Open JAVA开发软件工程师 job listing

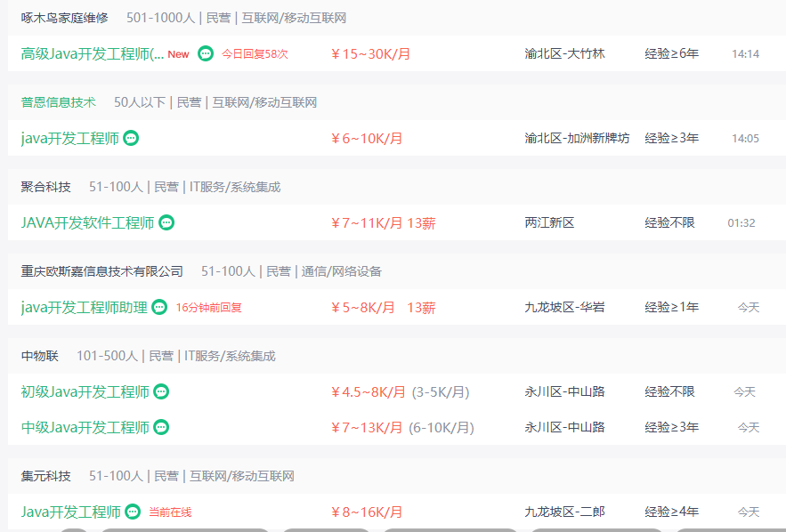coord(88,223)
